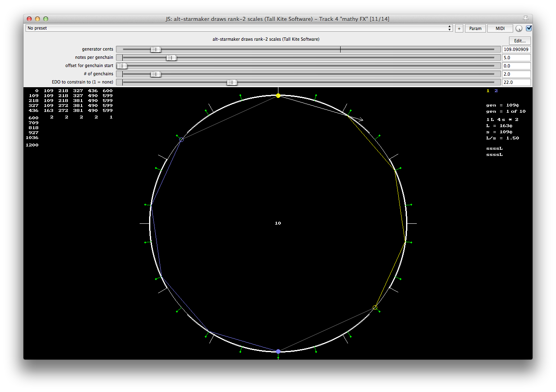Click the "927" value in the left column
Image resolution: width=556 pixels, height=392 pixels.
(34, 133)
